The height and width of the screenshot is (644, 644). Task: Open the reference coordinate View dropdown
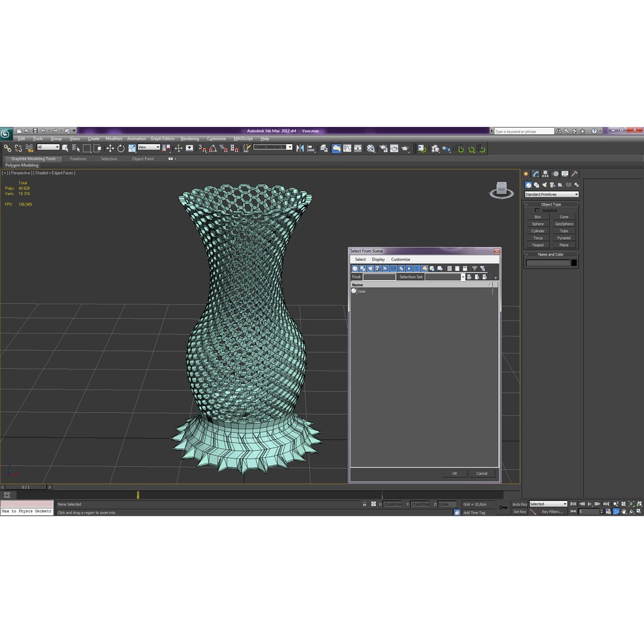148,147
